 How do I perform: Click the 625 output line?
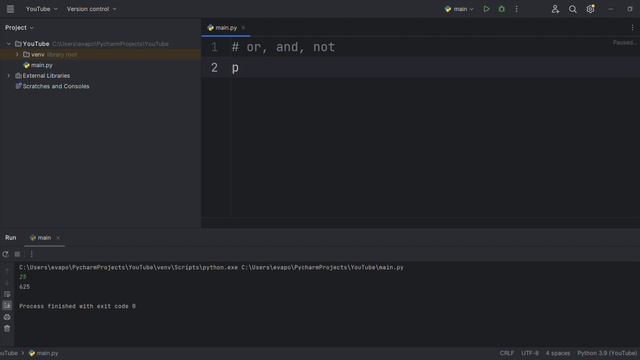(x=24, y=287)
